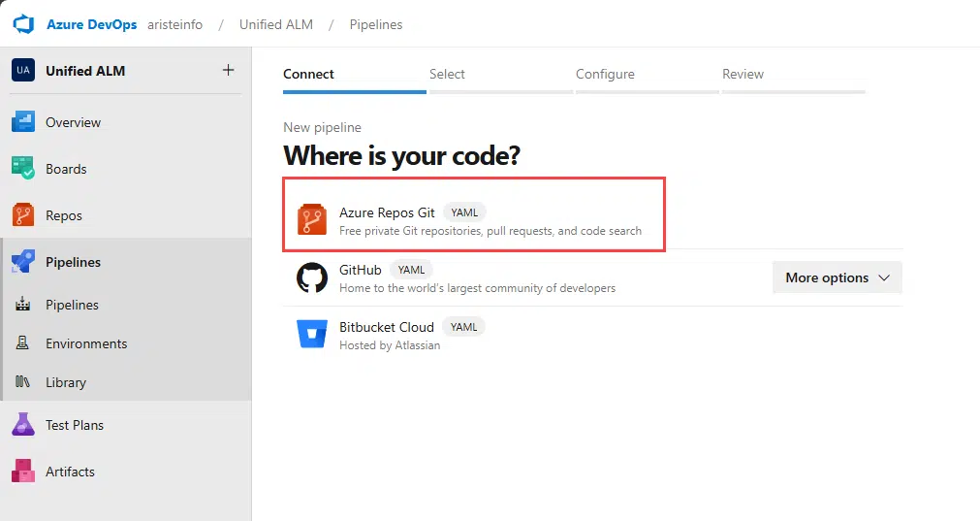Select the bold Pipelines section header
Viewport: 980px width, 521px height.
point(73,262)
